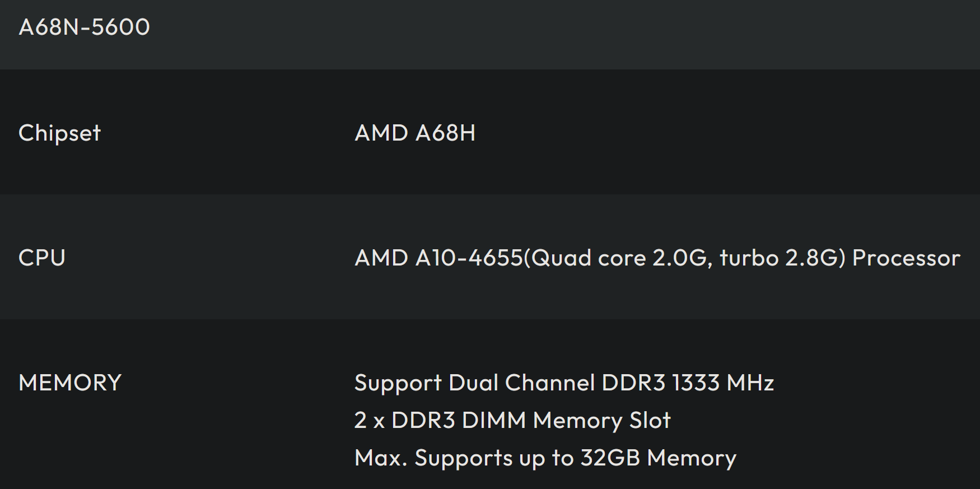Click the Dual Channel text

[522, 383]
